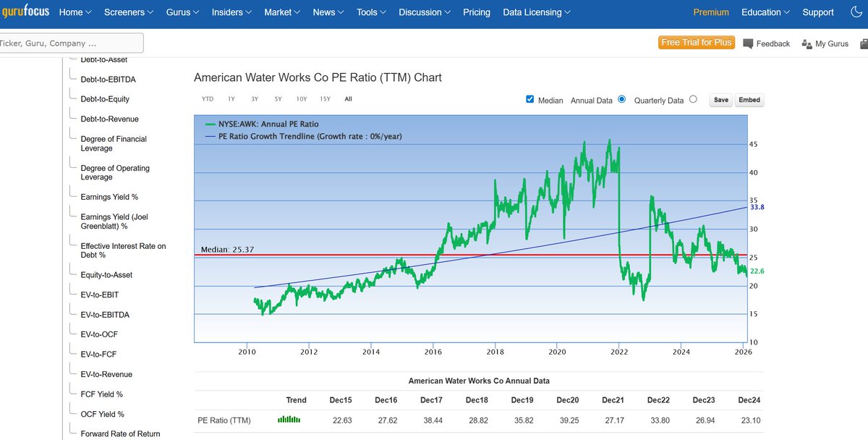Click the Embed chart button
Viewport: 868px width, 440px height.
[749, 100]
